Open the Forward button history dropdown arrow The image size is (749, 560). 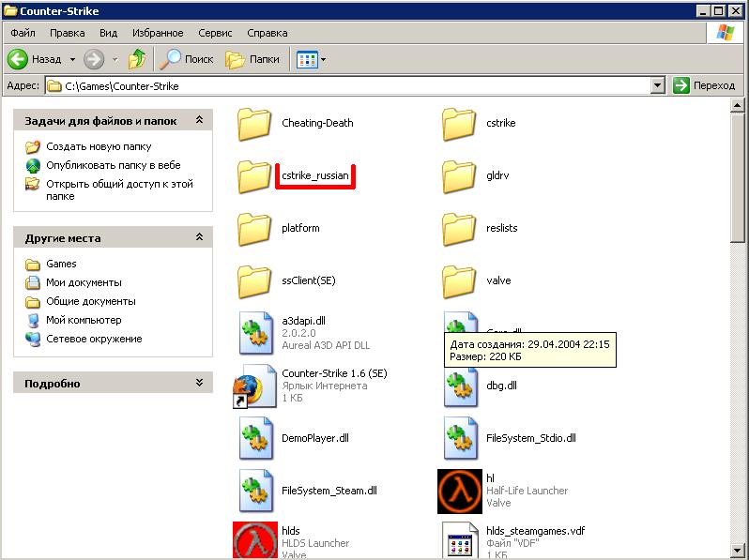coord(115,60)
